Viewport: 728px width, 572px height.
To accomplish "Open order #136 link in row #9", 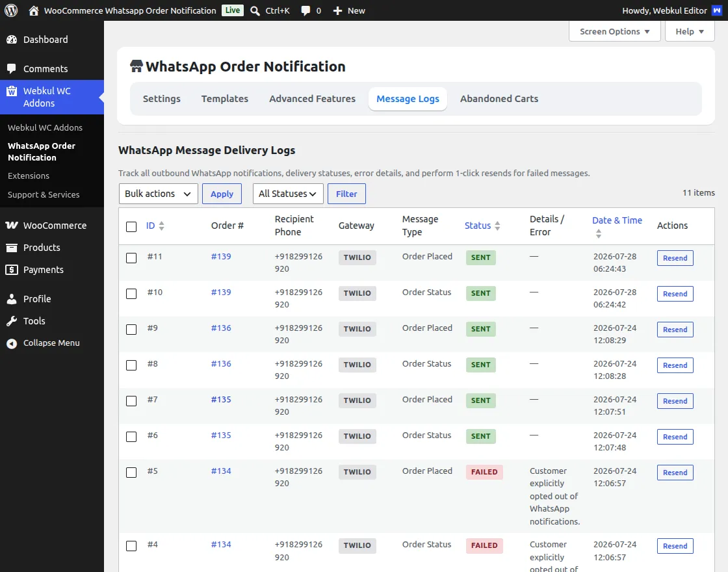I will click(x=221, y=328).
